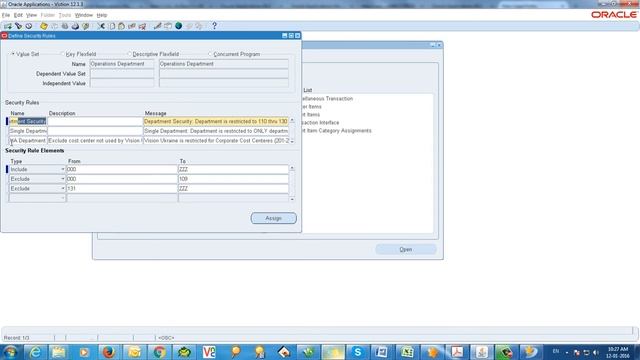This screenshot has height=360, width=640.
Task: Click Open button in the background window
Action: (406, 249)
